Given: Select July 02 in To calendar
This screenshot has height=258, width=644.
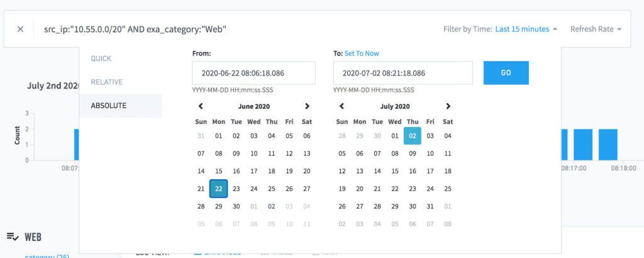Looking at the screenshot, I should (x=413, y=135).
